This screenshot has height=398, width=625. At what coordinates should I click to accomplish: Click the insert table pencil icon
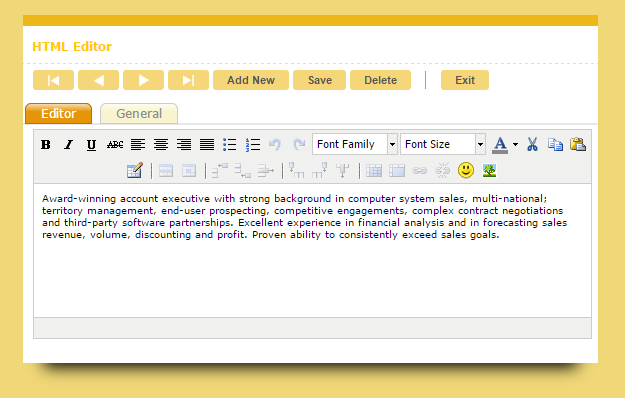click(135, 171)
